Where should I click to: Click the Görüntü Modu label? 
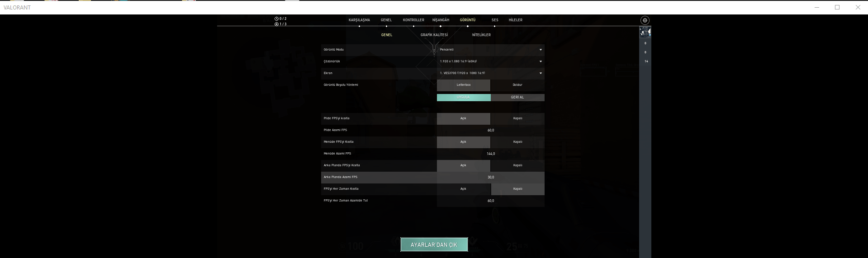pyautogui.click(x=334, y=50)
